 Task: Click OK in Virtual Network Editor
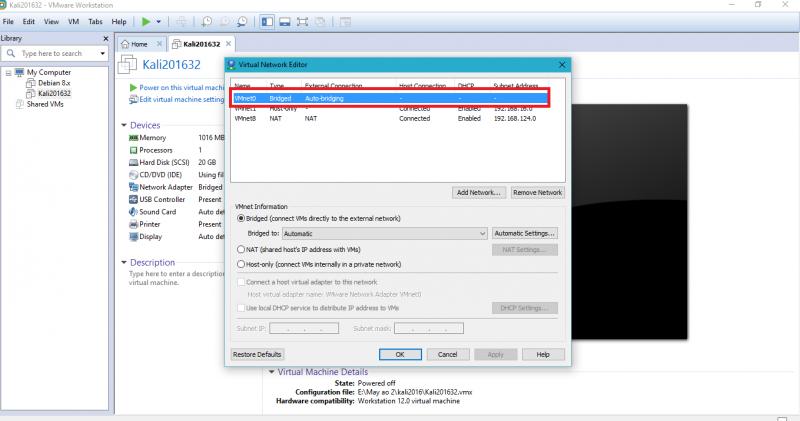click(400, 354)
